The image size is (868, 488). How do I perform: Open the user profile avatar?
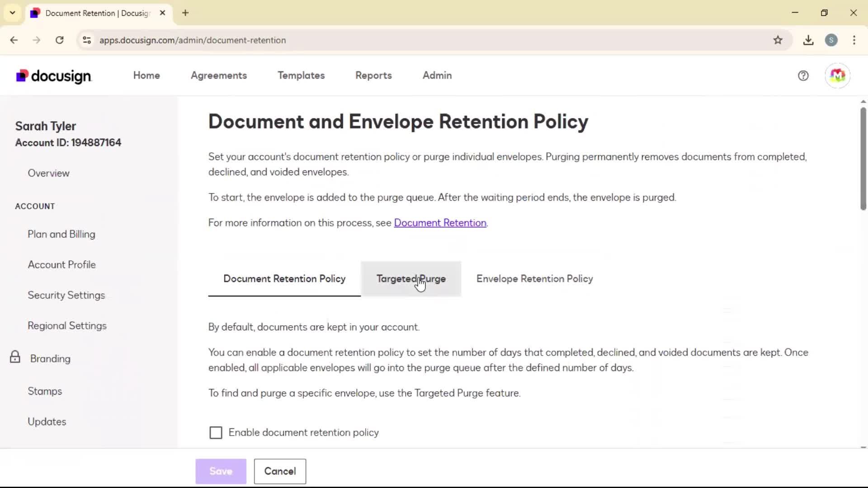(x=837, y=75)
